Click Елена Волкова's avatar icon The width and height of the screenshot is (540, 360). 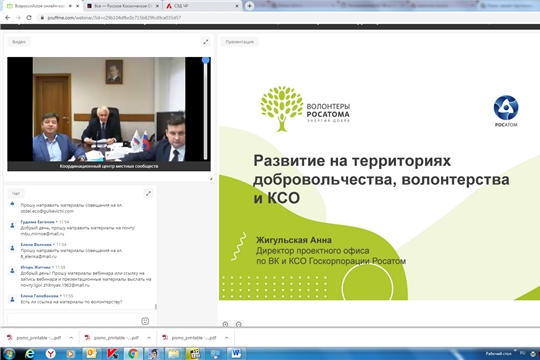point(12,248)
